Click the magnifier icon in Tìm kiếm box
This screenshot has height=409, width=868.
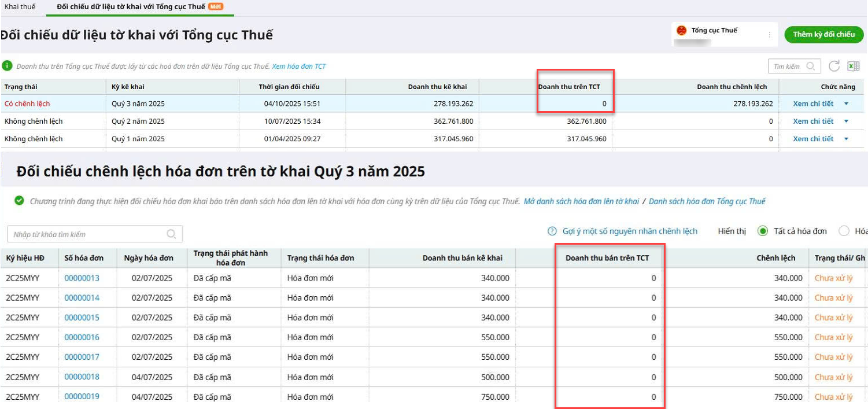coord(811,66)
